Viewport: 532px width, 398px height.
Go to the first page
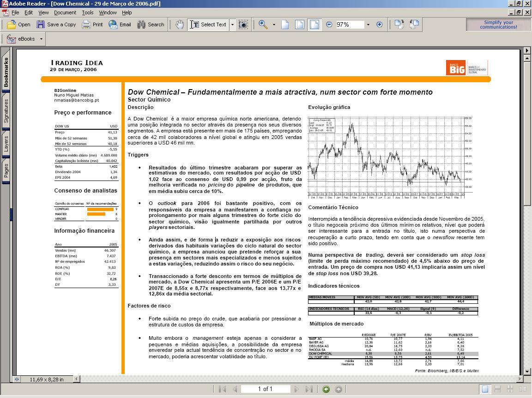[x=222, y=389]
